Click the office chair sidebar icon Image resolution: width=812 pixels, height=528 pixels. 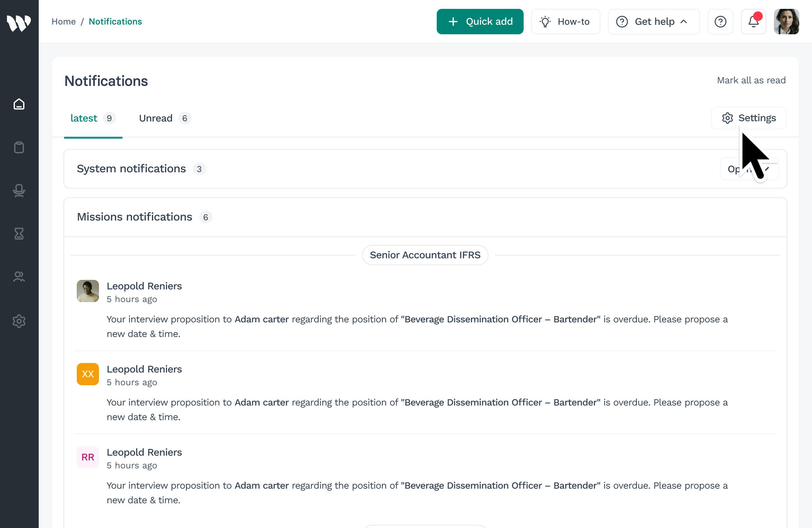tap(19, 191)
